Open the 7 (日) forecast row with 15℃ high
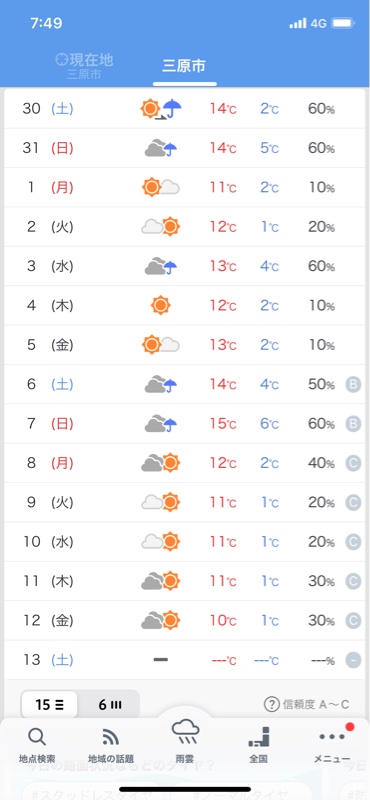The width and height of the screenshot is (370, 800). point(185,424)
